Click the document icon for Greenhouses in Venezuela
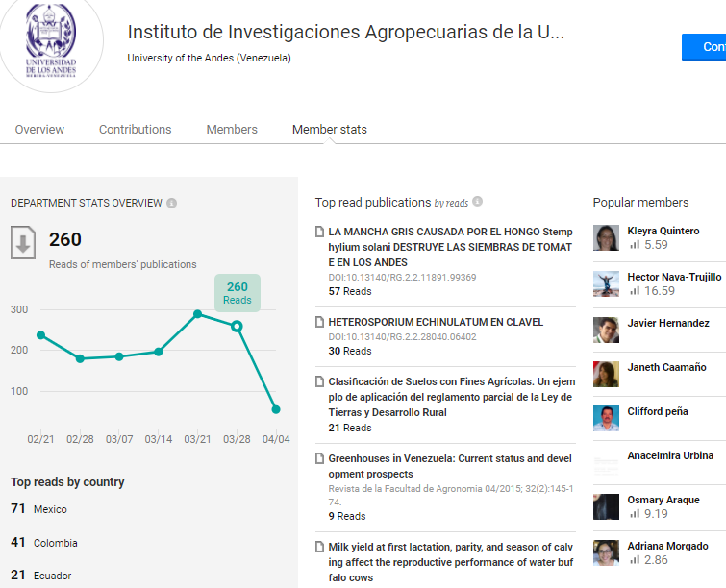Screen dimensions: 726x588 [x=319, y=458]
